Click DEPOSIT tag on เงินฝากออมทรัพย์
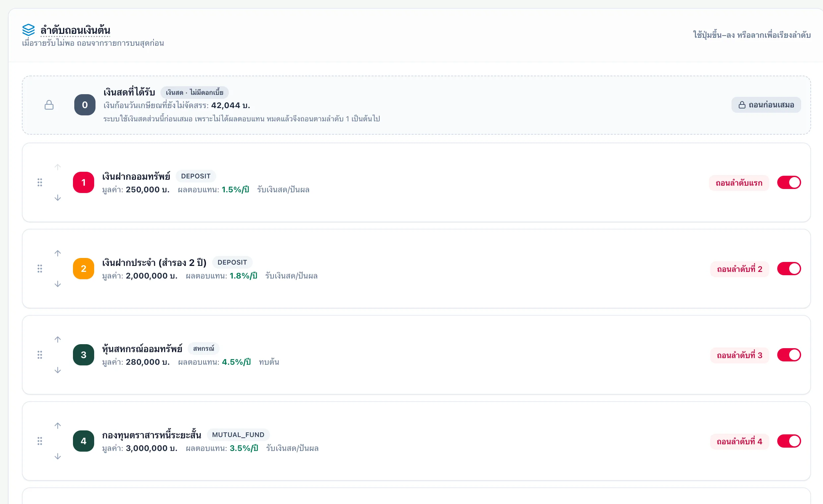This screenshot has height=504, width=823. [x=196, y=176]
